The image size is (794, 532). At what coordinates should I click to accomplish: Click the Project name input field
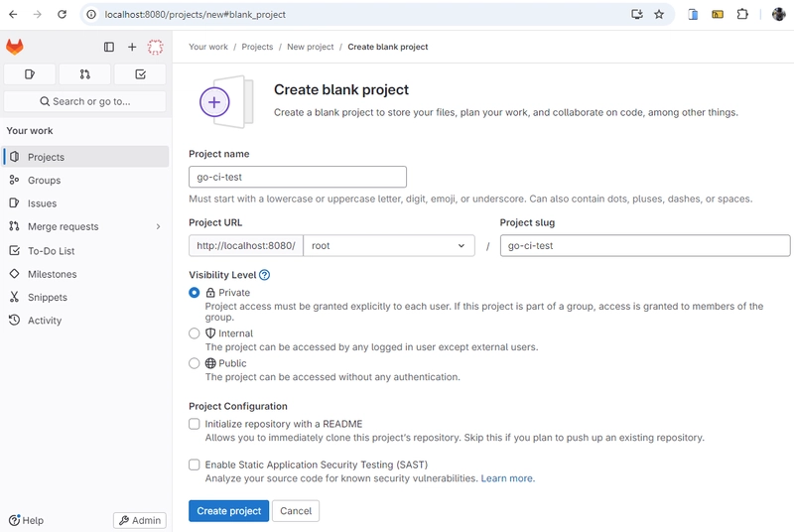[x=298, y=177]
